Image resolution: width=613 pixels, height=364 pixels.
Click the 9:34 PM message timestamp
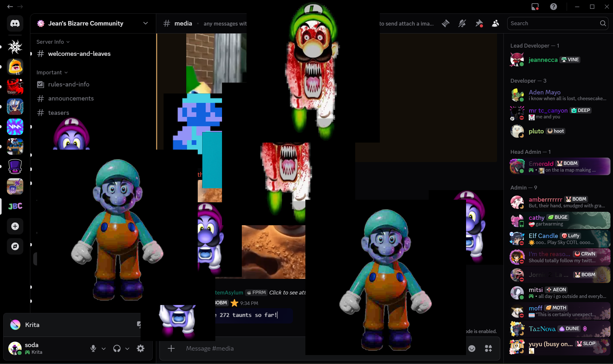point(249,303)
